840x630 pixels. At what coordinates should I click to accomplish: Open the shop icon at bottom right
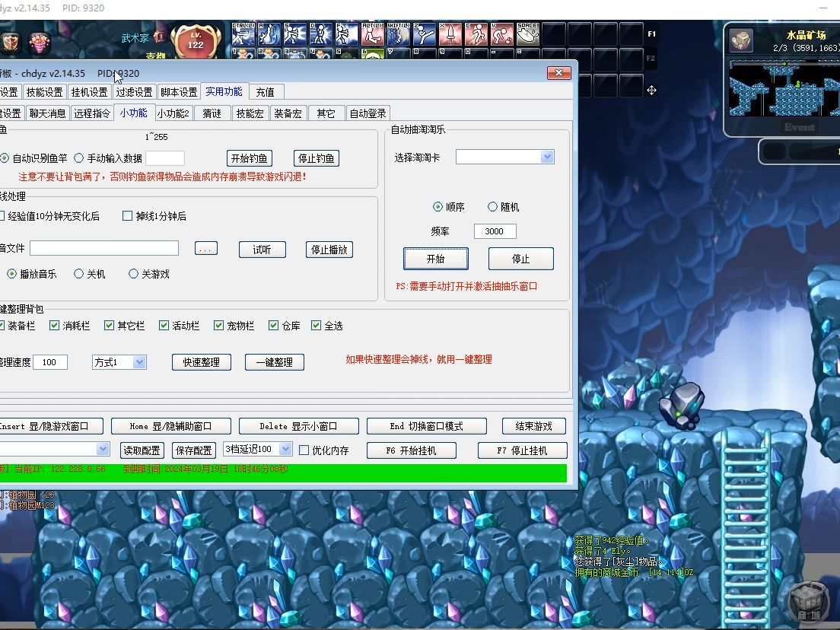(809, 602)
